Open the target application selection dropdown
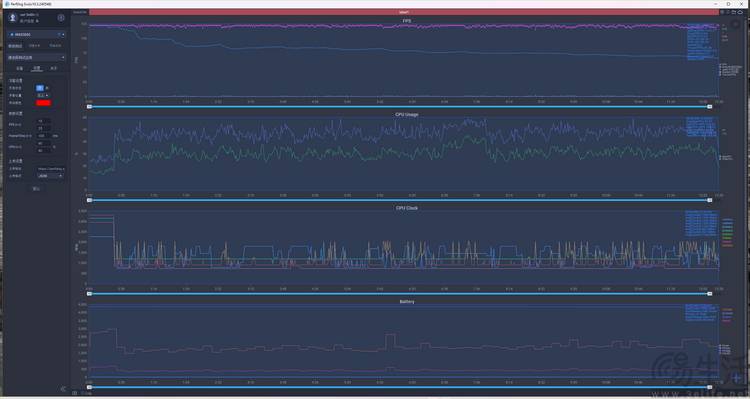Screen dimensions: 750x399 pyautogui.click(x=36, y=57)
